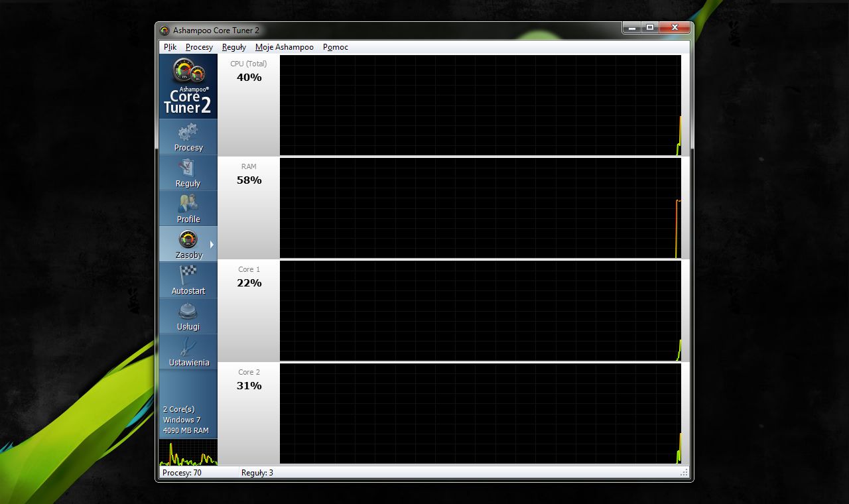Open the Pomoc menu
This screenshot has width=849, height=504.
click(336, 47)
